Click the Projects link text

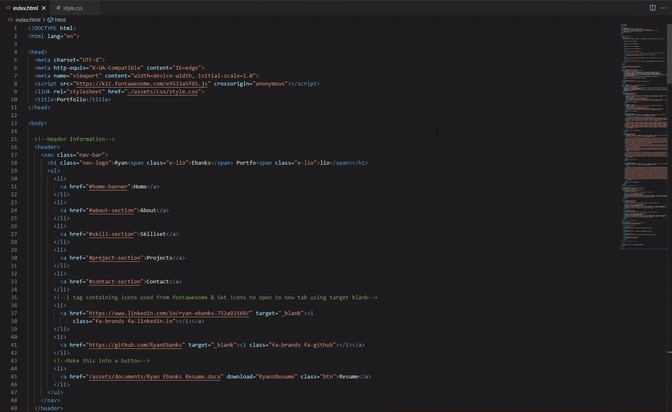click(159, 258)
